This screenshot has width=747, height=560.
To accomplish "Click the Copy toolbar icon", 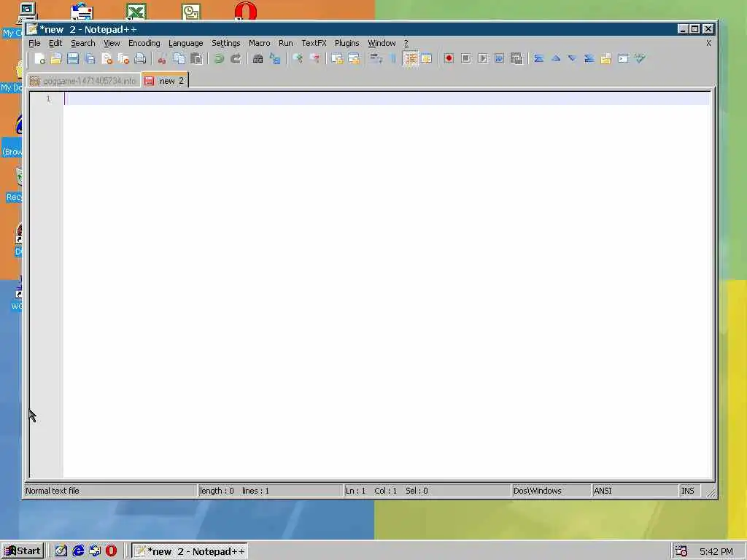I will point(179,58).
